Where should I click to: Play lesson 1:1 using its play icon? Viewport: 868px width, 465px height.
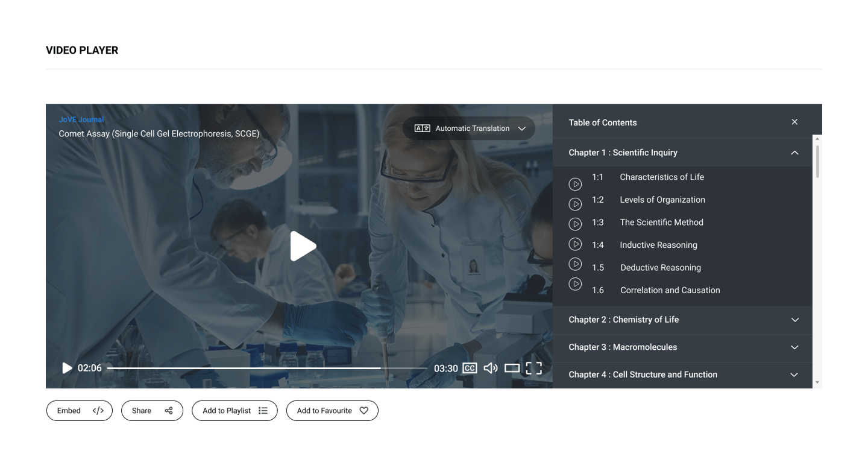pyautogui.click(x=575, y=184)
